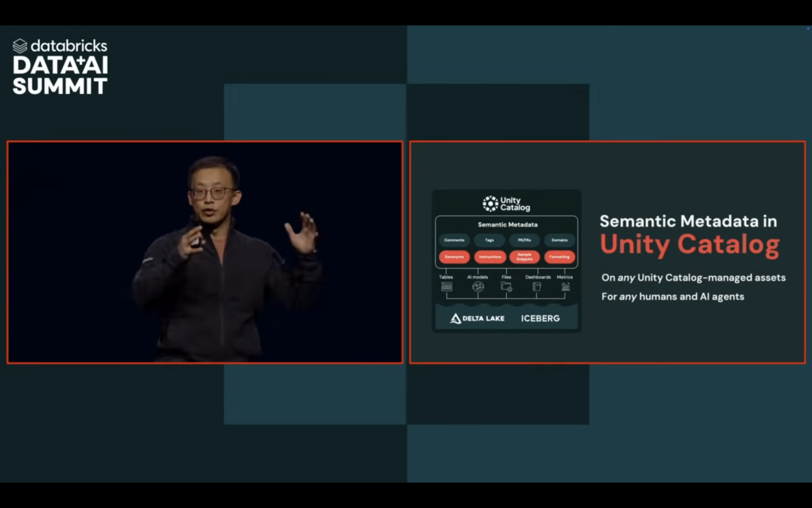
Task: Click the 'Semantic Metadata in' title text
Action: [688, 221]
